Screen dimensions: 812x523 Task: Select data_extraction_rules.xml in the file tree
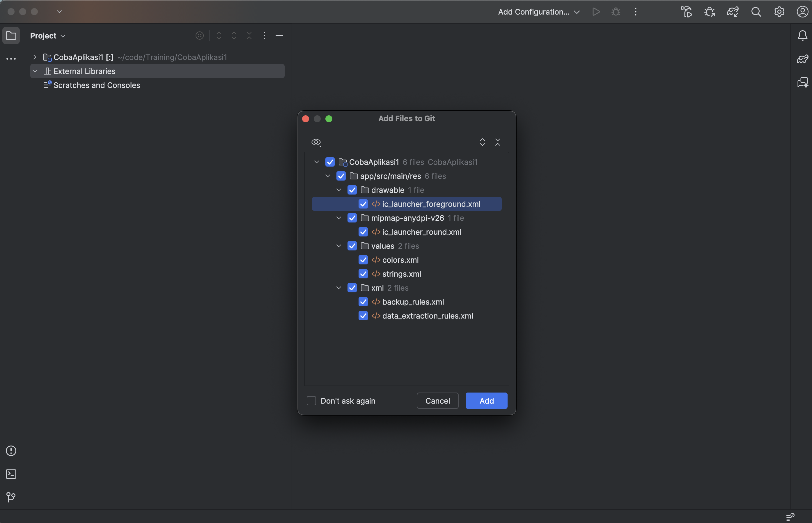pyautogui.click(x=427, y=316)
